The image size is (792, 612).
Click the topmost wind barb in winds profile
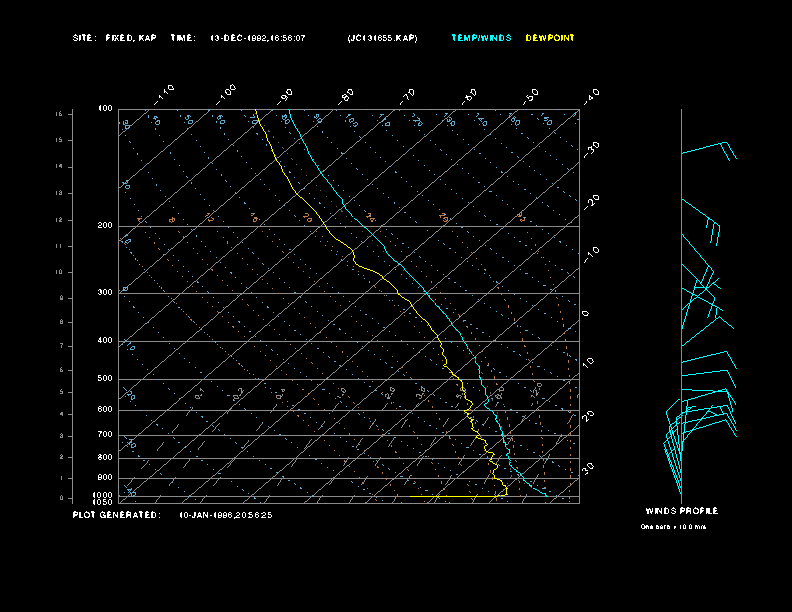point(708,149)
